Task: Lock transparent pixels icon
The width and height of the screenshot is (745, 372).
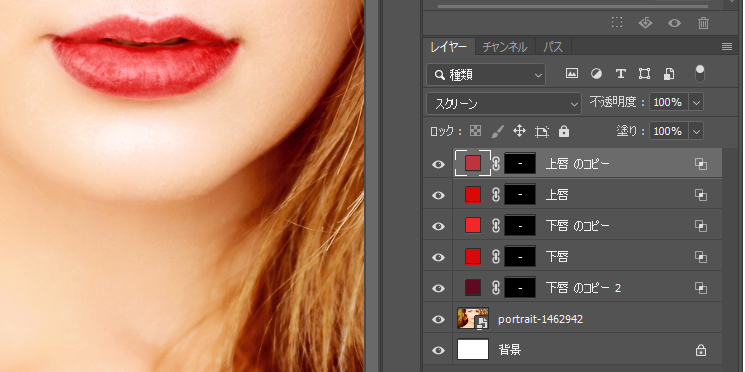Action: click(x=475, y=131)
